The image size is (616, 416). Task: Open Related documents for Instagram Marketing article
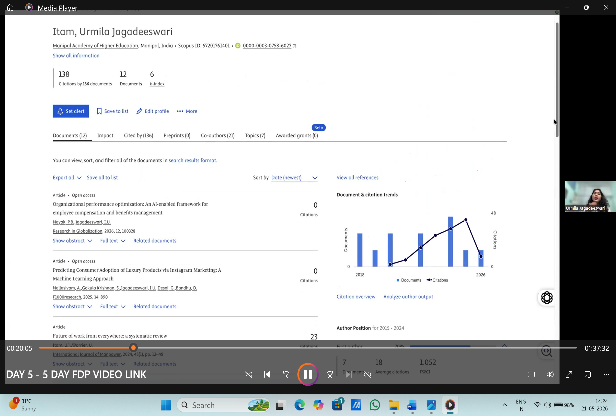click(x=155, y=306)
